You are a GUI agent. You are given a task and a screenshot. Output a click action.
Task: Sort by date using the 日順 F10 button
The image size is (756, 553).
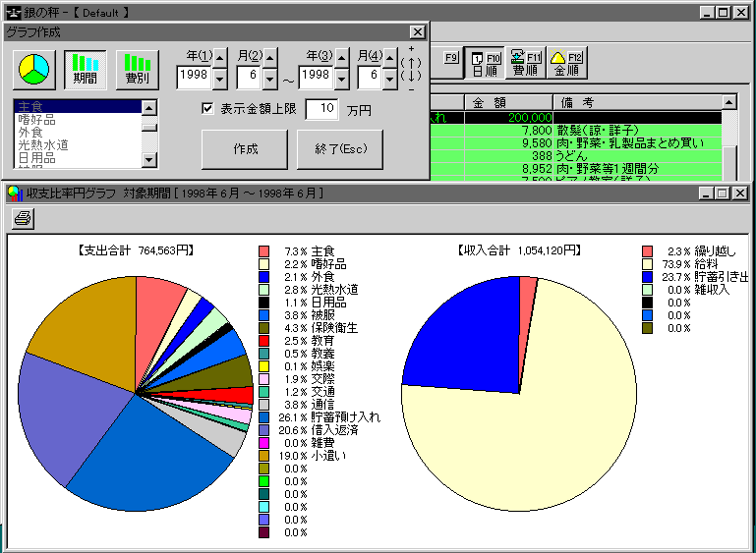tap(485, 63)
